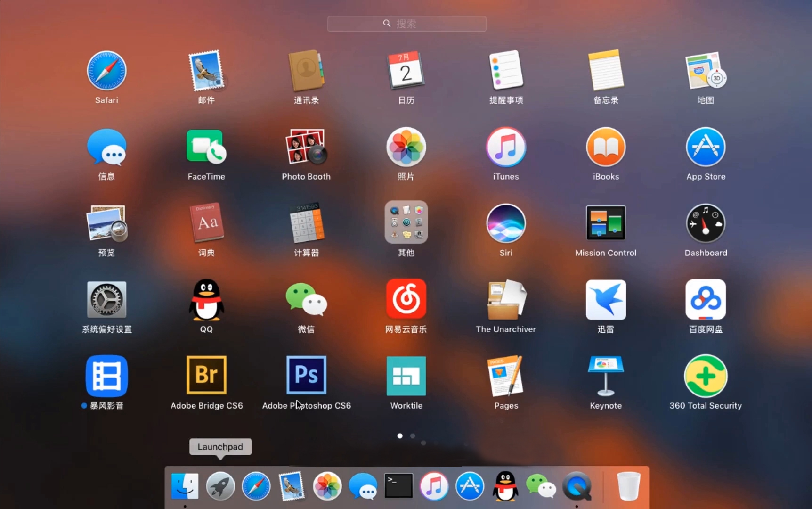Launch the 网易云音乐 music app
The height and width of the screenshot is (509, 812).
point(406,300)
